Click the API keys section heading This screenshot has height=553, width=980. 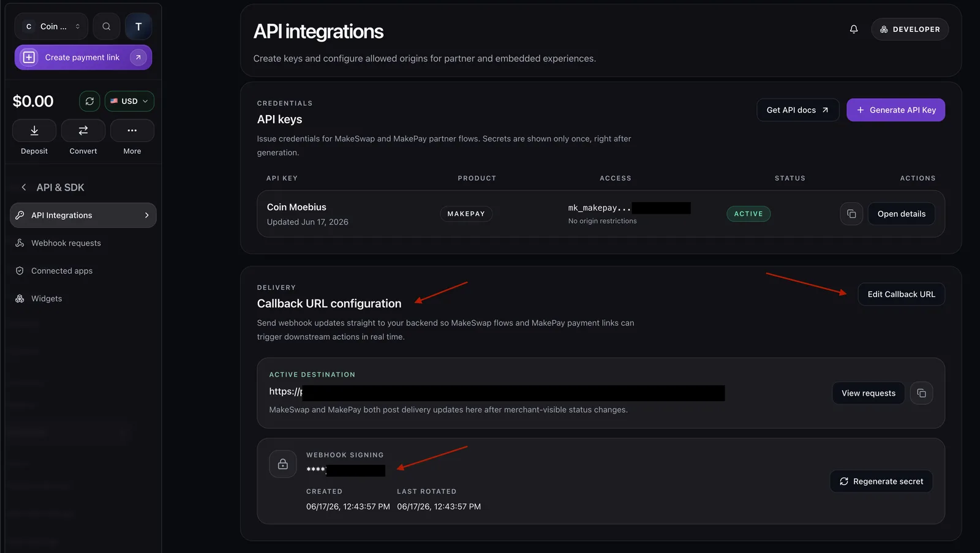tap(280, 119)
